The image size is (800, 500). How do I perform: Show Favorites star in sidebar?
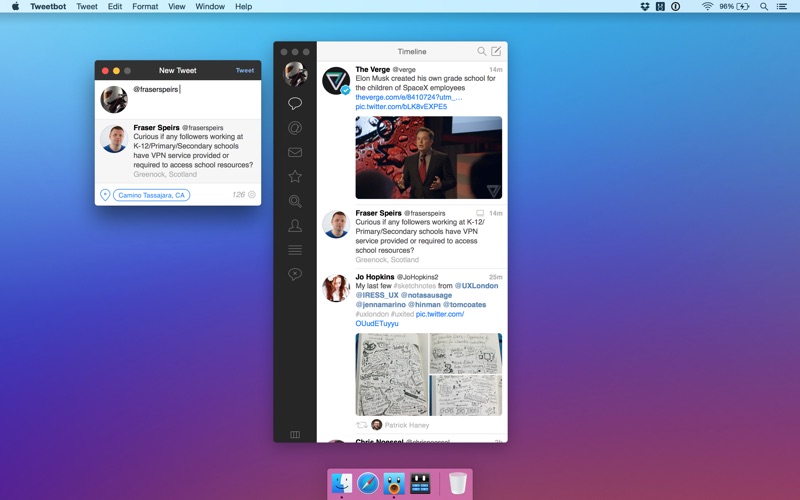295,177
